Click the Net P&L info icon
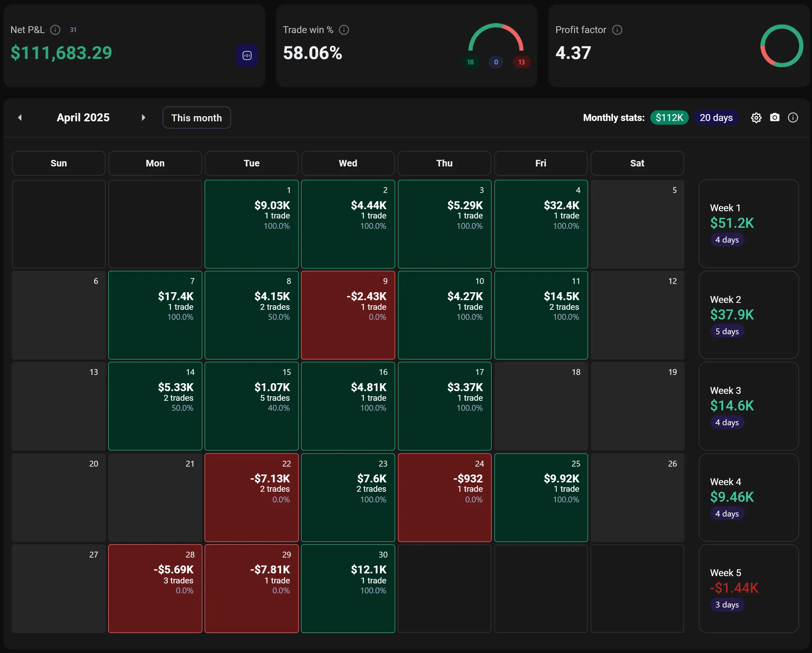 [55, 30]
